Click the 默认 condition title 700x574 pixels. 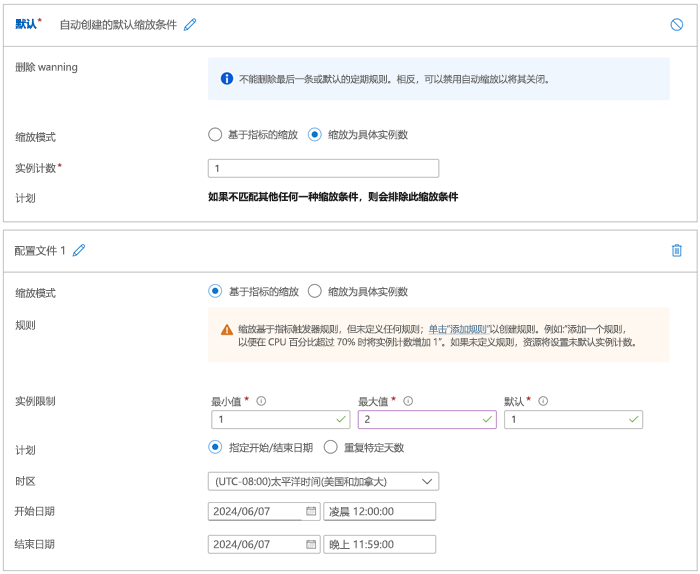26,24
